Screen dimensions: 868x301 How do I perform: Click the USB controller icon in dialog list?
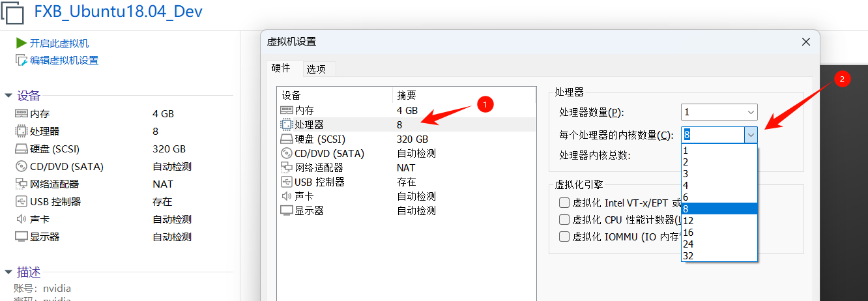coord(286,182)
